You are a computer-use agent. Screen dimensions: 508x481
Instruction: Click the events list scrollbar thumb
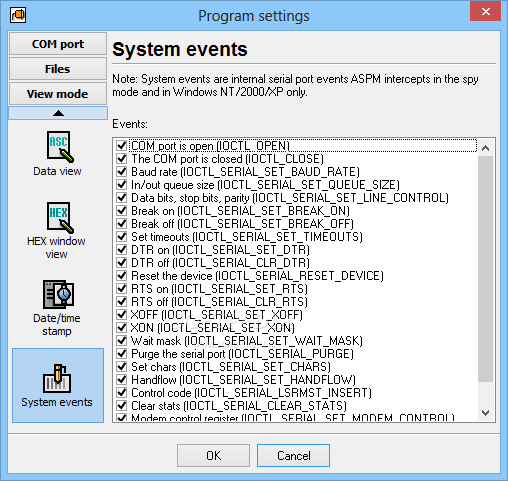(x=485, y=269)
